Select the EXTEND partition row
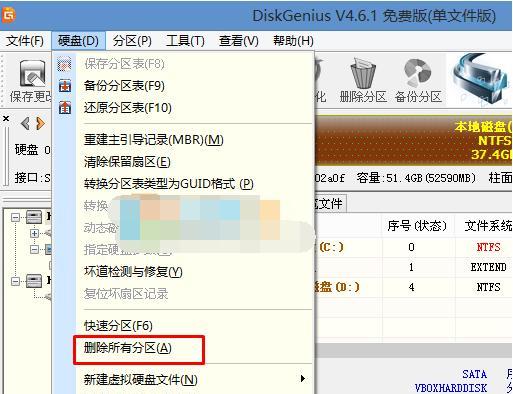Image resolution: width=513 pixels, height=394 pixels. tap(413, 267)
